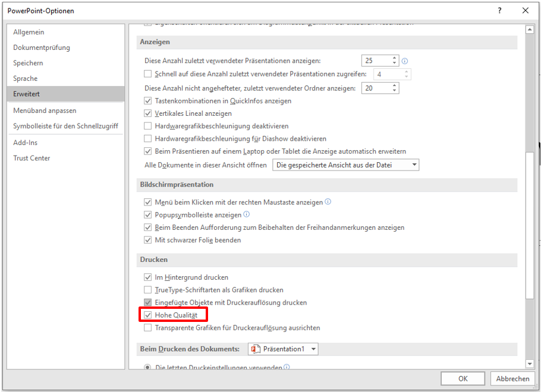
Task: Click the Drucken section header
Action: click(327, 260)
